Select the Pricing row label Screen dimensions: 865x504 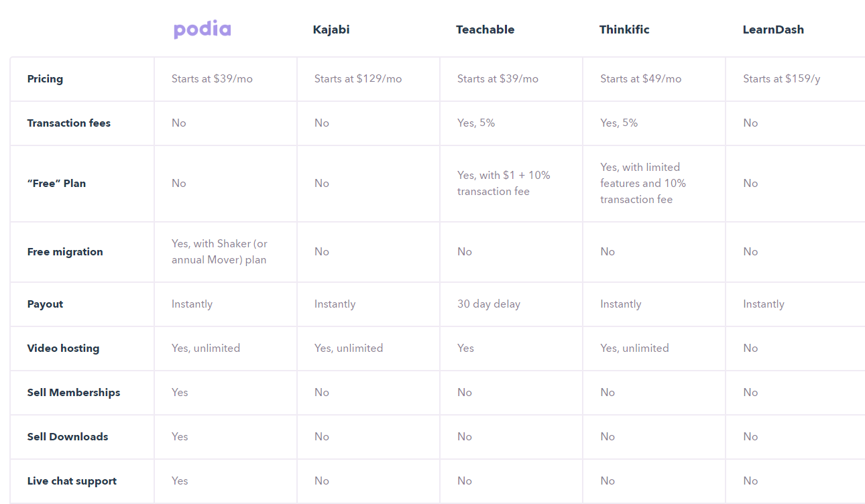(45, 79)
